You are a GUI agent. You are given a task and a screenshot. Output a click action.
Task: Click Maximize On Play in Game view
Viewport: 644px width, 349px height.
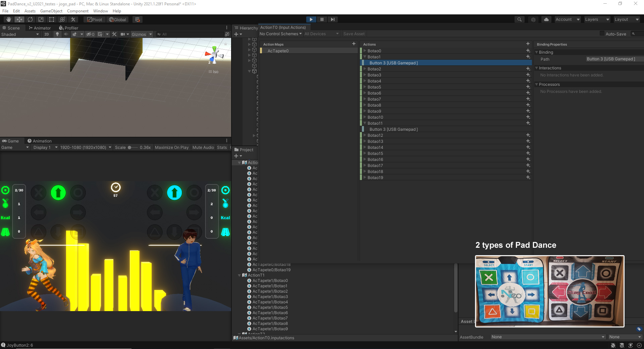point(171,147)
